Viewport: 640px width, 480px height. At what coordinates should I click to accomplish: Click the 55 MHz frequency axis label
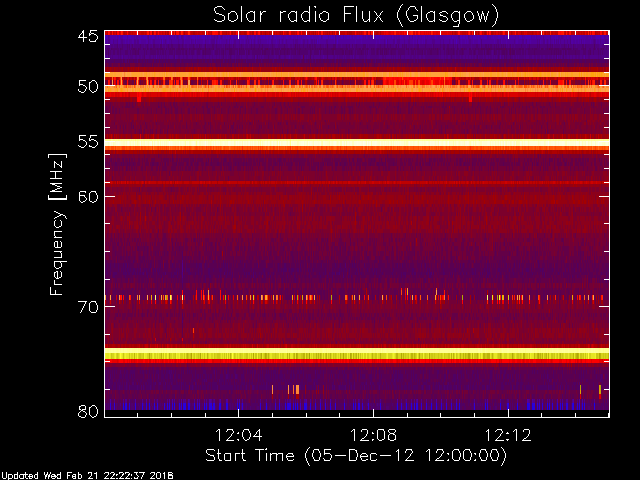click(x=88, y=142)
